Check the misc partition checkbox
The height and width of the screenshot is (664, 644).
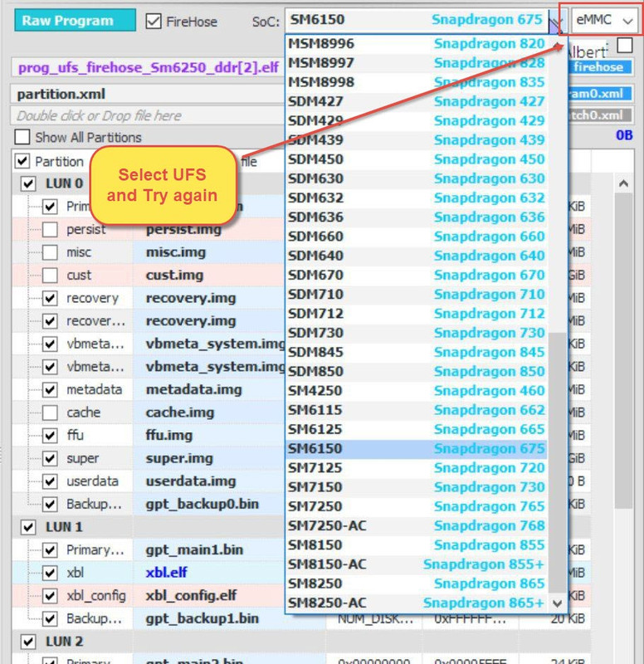pyautogui.click(x=50, y=252)
